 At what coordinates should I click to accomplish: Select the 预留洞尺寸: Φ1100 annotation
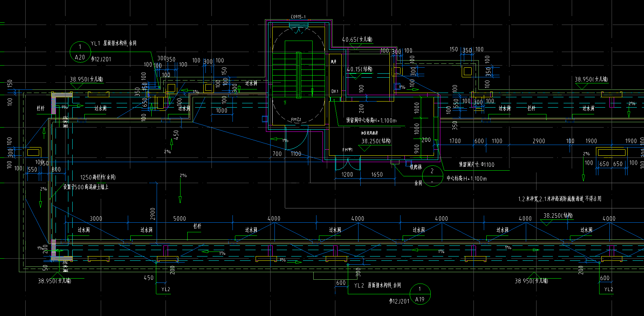(x=476, y=165)
